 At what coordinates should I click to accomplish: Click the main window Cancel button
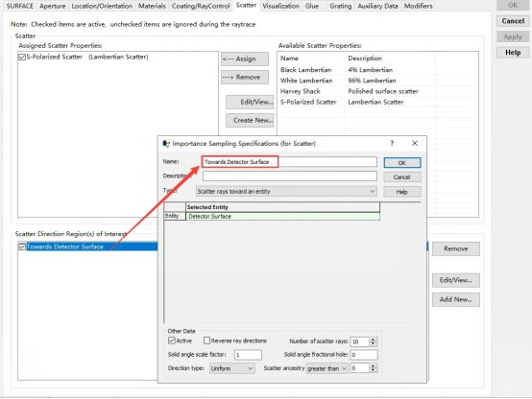click(513, 21)
